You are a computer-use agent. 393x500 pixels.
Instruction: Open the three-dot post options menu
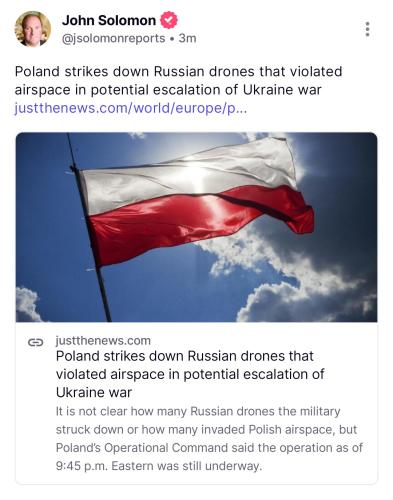coord(367,29)
